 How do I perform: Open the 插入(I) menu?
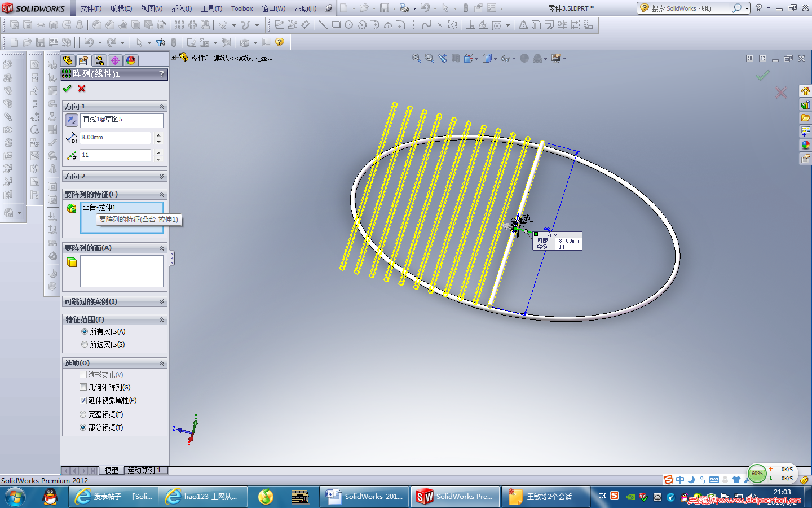pos(182,8)
